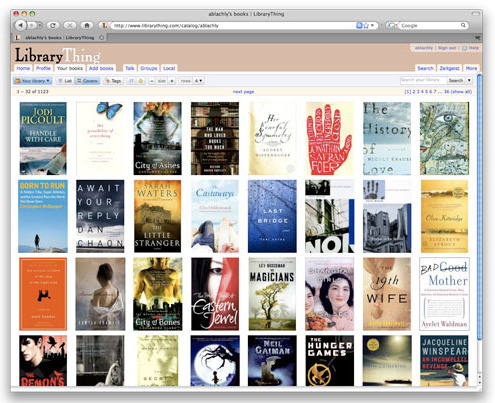Viewport: 495px width, 403px height.
Task: Open the Local tab
Action: (169, 68)
